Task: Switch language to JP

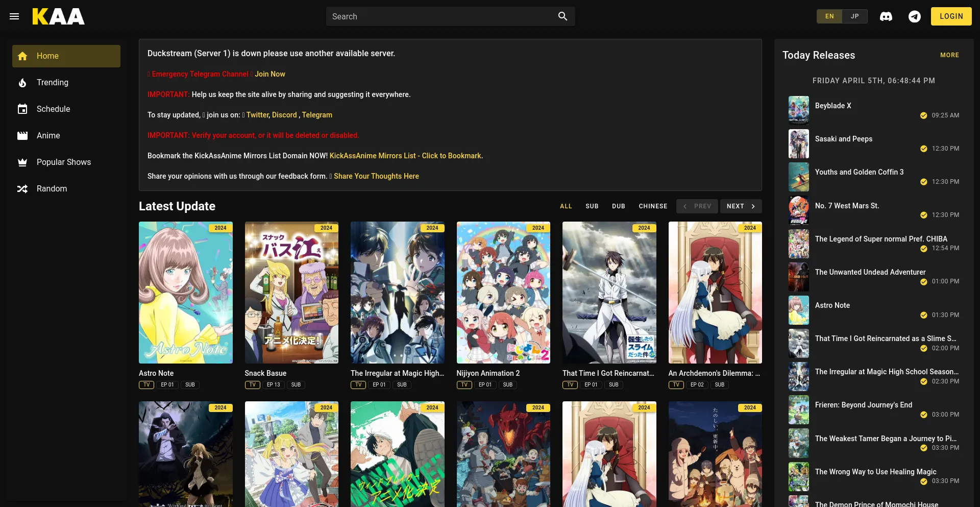Action: tap(855, 16)
